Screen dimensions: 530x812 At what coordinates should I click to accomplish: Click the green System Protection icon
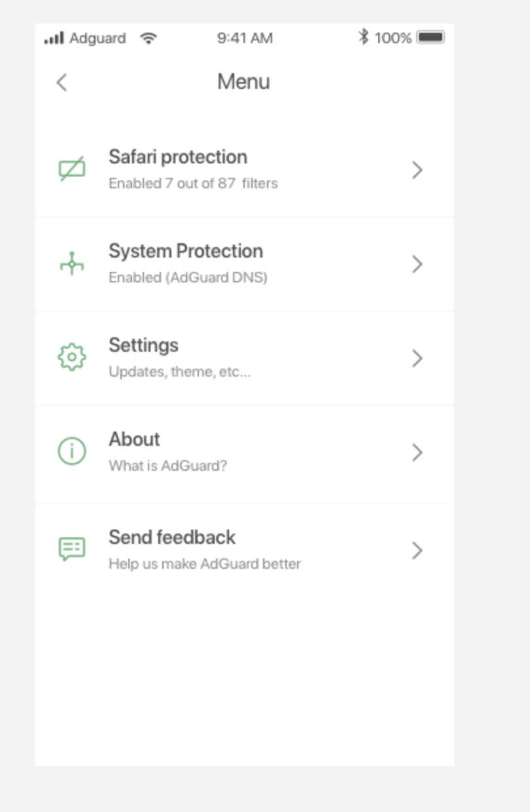(x=72, y=263)
